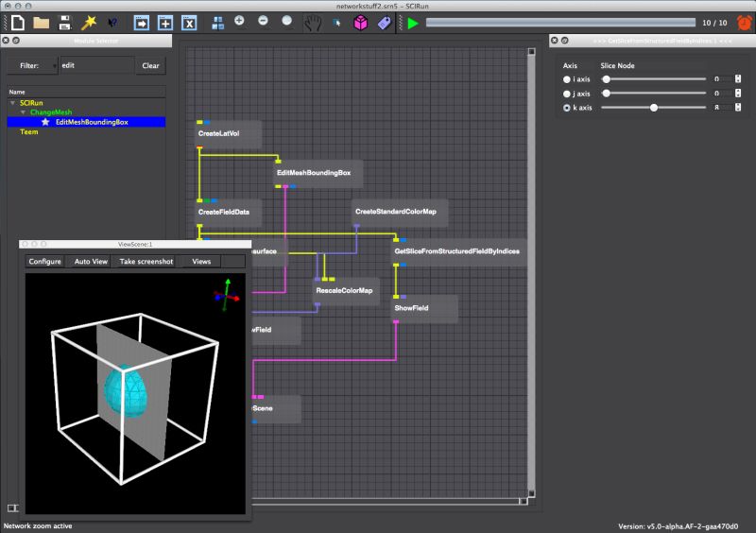Click the 10 / 10 progress counter

coord(714,23)
